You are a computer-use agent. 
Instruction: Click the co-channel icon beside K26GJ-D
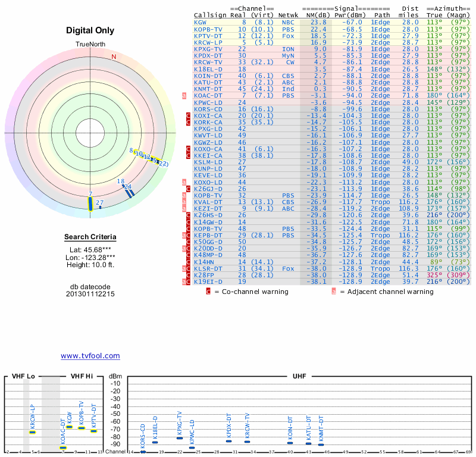coord(189,189)
